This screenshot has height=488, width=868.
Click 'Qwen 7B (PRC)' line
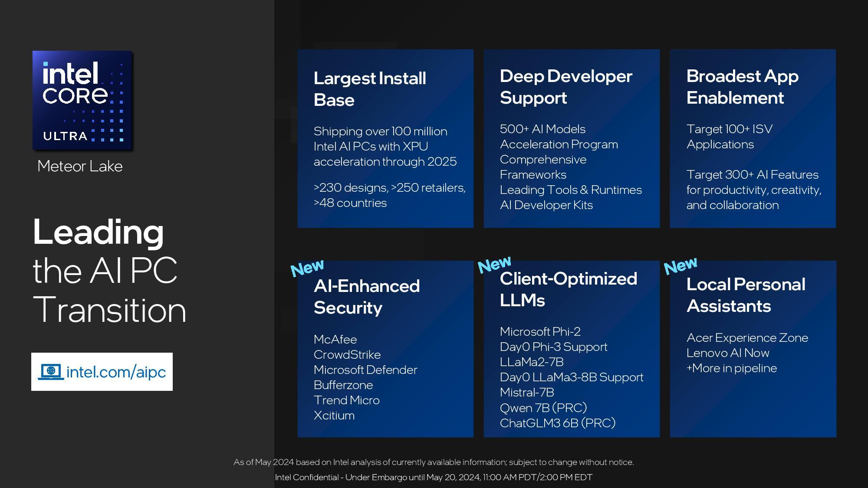(543, 408)
